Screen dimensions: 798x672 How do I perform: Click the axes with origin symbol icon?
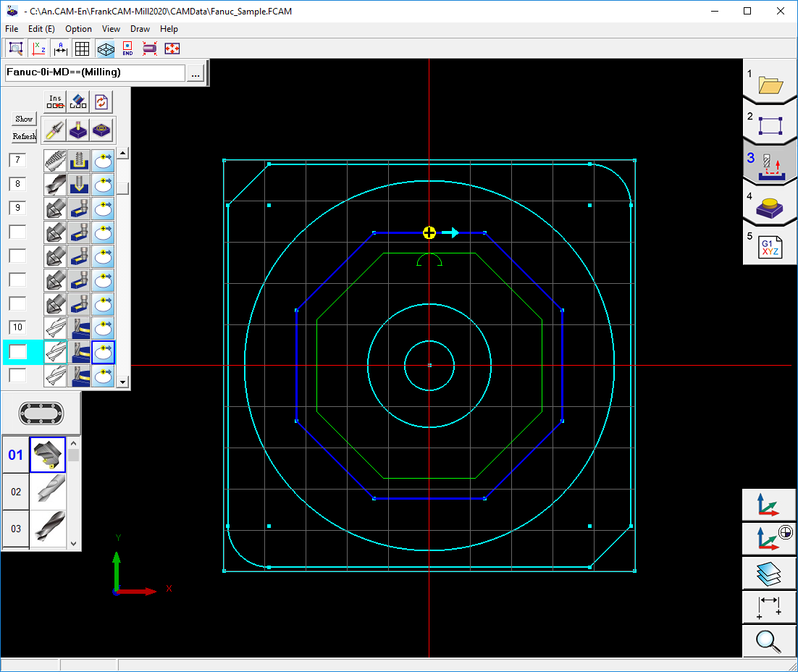768,538
